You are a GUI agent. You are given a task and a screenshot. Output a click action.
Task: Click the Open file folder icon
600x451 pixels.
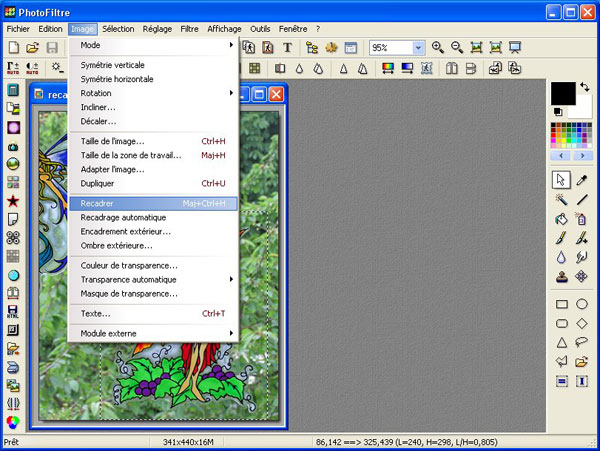(33, 47)
